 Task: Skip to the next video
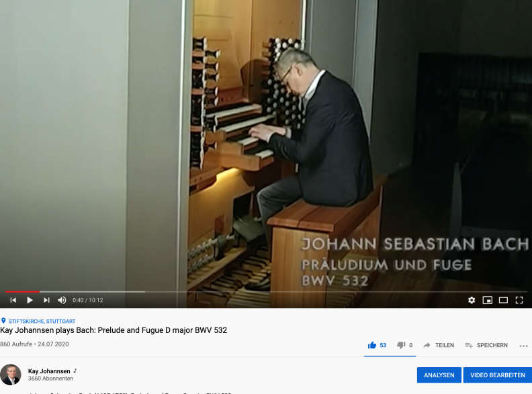pos(46,300)
